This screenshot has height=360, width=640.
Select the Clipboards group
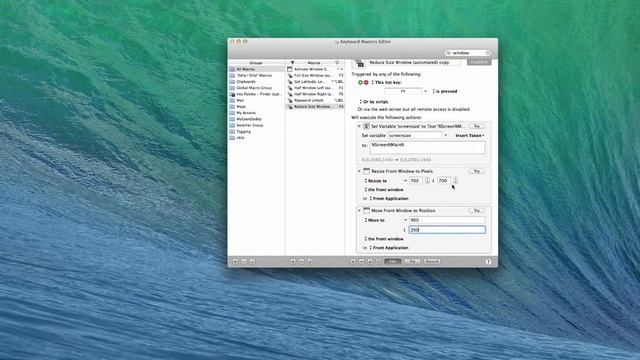pyautogui.click(x=256, y=82)
